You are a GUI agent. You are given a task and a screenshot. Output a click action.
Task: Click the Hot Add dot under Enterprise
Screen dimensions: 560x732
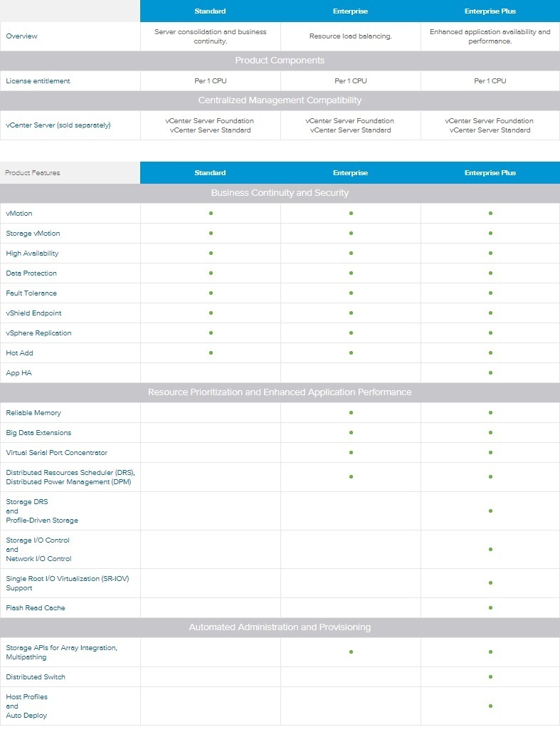coord(351,353)
